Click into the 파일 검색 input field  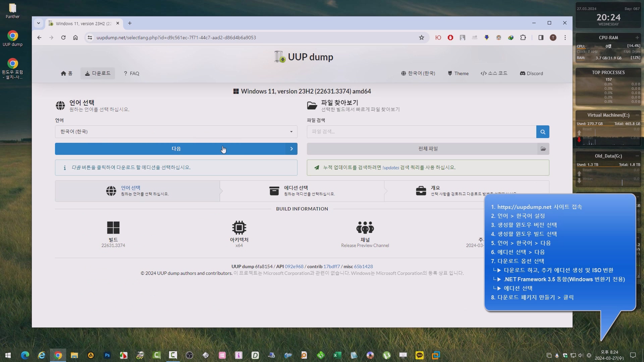pyautogui.click(x=421, y=132)
